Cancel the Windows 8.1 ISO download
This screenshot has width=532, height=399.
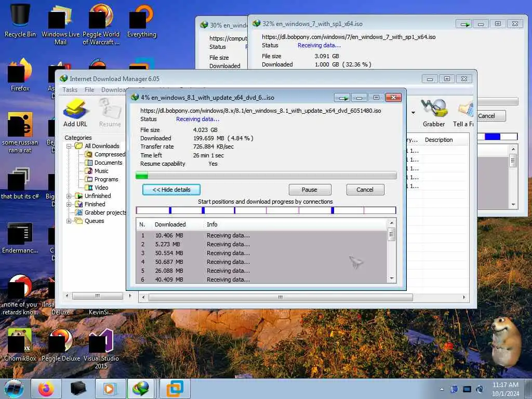[365, 190]
